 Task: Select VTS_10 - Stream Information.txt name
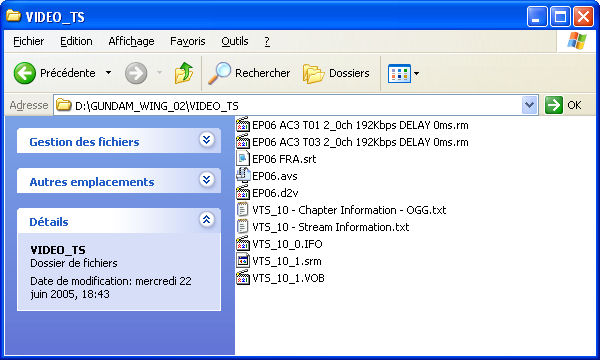[331, 227]
